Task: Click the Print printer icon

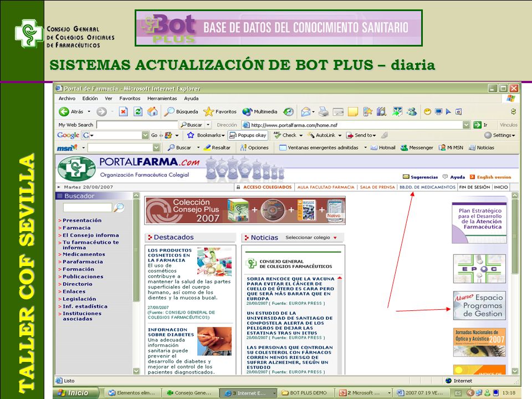Action: tap(323, 111)
